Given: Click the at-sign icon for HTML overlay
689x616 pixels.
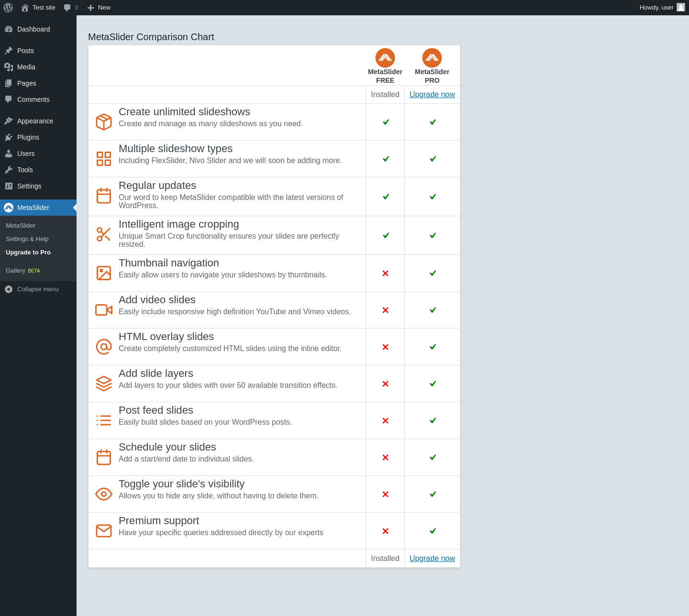Looking at the screenshot, I should pyautogui.click(x=104, y=347).
